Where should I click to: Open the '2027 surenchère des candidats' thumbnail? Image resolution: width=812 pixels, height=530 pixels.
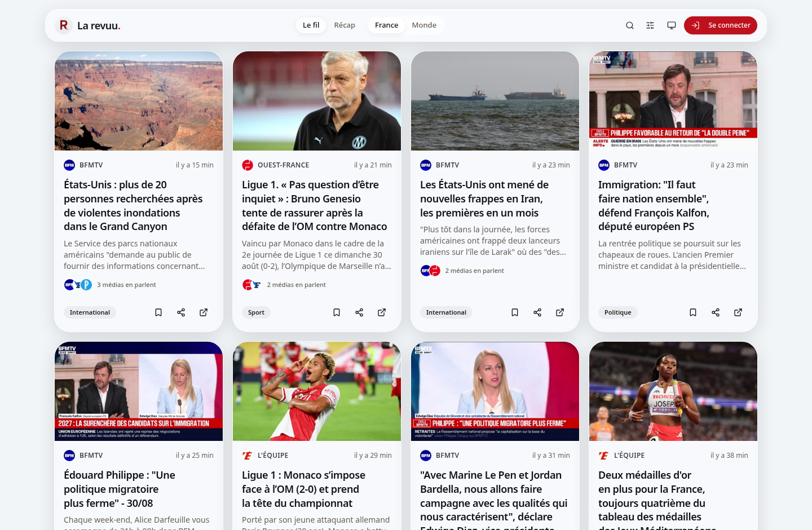139,391
